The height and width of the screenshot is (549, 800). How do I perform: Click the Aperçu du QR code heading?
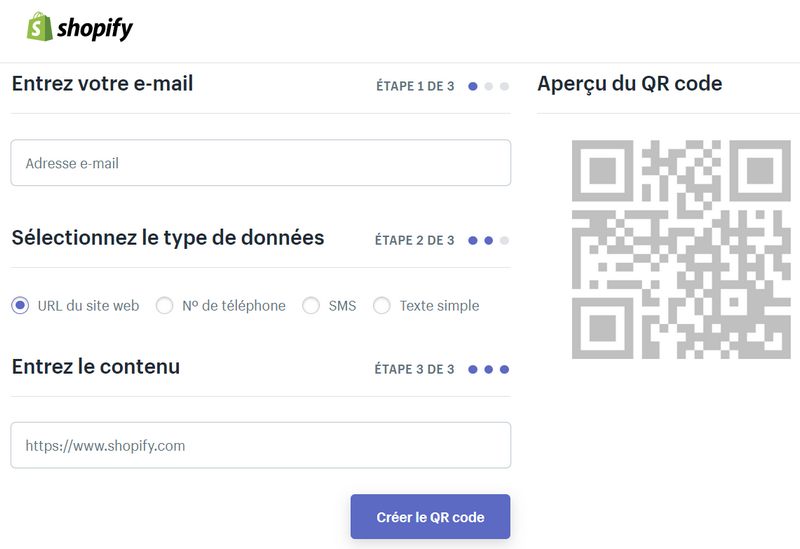coord(629,84)
